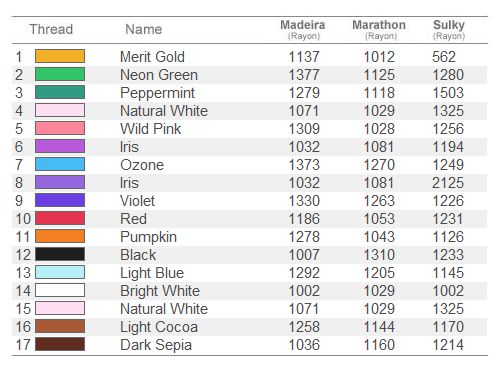Viewport: 500px width, 366px height.
Task: Click the Merit Gold color swatch
Action: pos(60,56)
